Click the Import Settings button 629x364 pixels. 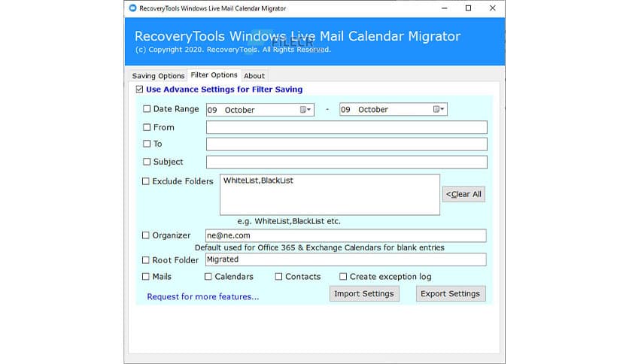[x=364, y=293]
